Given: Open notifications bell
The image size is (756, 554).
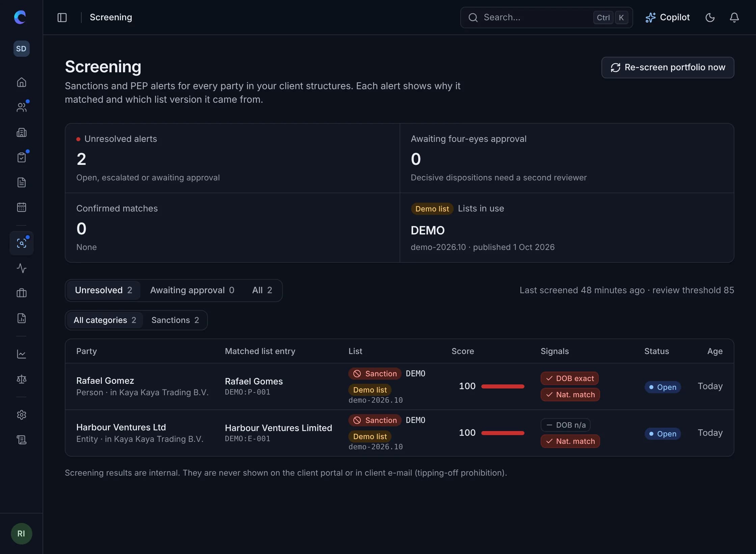Looking at the screenshot, I should pos(734,18).
